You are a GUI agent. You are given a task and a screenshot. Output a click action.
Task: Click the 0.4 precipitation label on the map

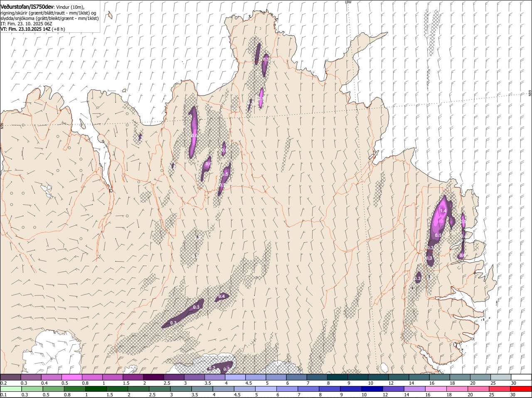222,296
